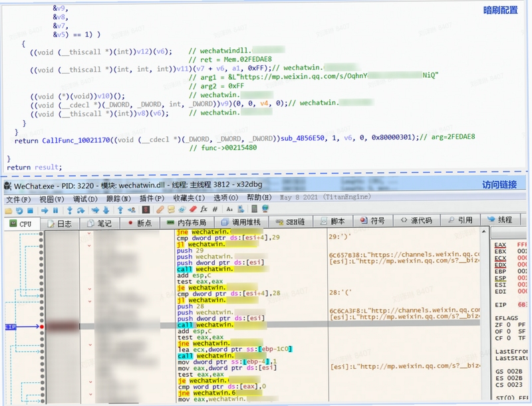Open the 插件(P) menu
The image size is (532, 406).
152,199
